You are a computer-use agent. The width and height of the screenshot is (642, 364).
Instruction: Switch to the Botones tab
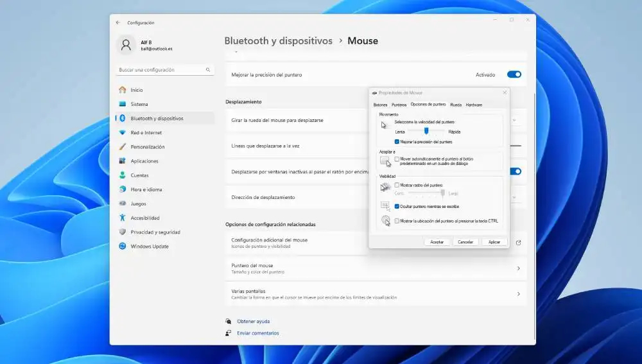click(x=380, y=105)
